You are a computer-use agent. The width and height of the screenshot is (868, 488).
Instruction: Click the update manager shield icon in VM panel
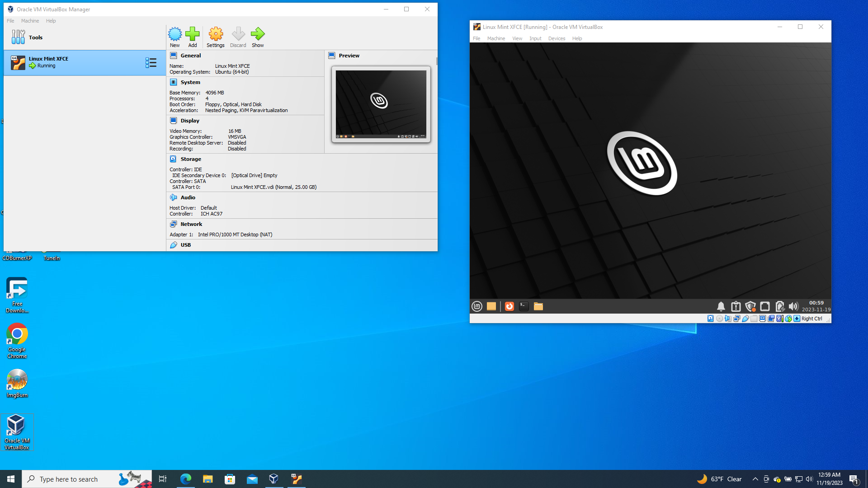click(750, 306)
